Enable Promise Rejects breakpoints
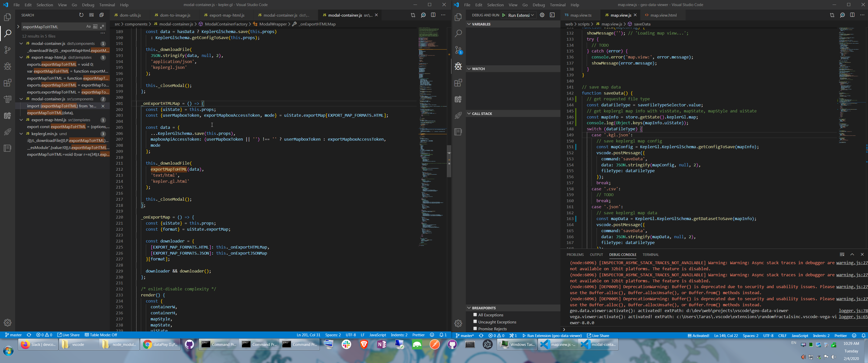This screenshot has height=363, width=868. pyautogui.click(x=475, y=329)
